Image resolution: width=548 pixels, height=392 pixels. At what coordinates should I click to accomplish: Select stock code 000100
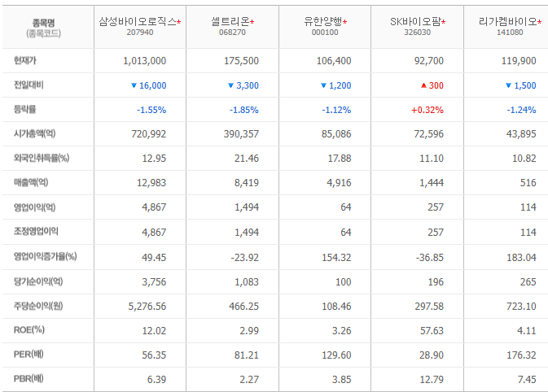[x=325, y=33]
